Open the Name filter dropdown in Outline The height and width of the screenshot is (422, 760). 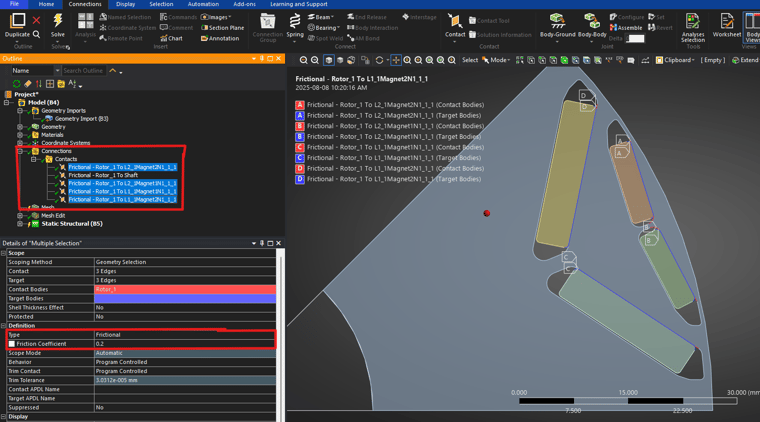click(x=57, y=71)
